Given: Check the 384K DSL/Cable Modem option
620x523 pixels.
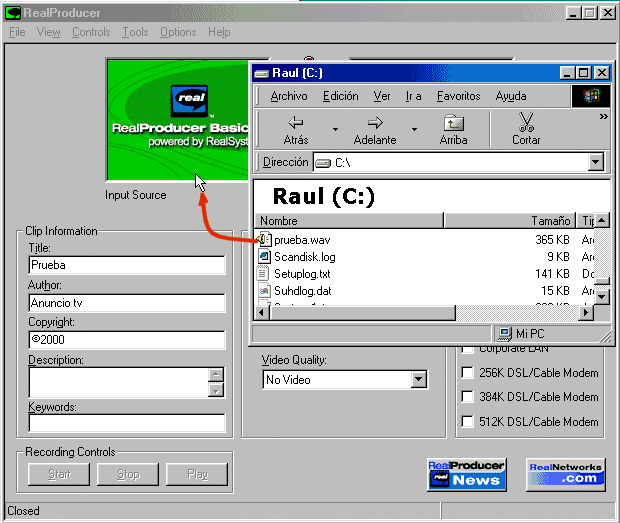Looking at the screenshot, I should click(467, 397).
